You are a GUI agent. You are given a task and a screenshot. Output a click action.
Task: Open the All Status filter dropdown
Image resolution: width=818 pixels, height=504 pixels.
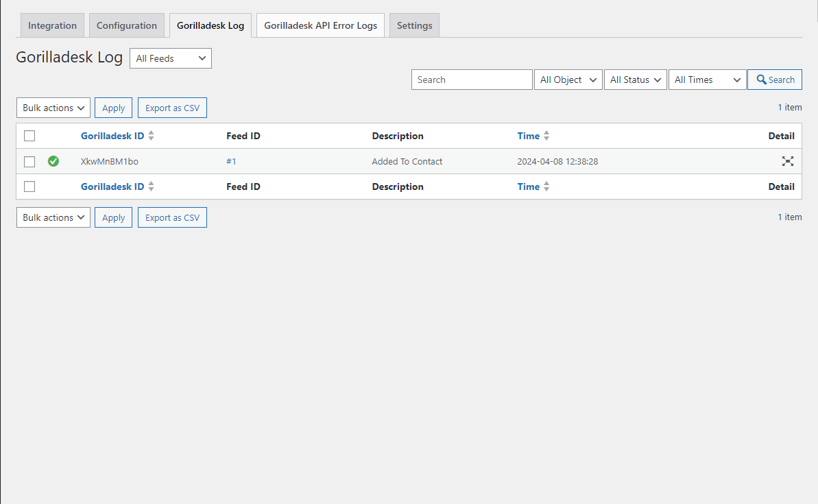(636, 80)
